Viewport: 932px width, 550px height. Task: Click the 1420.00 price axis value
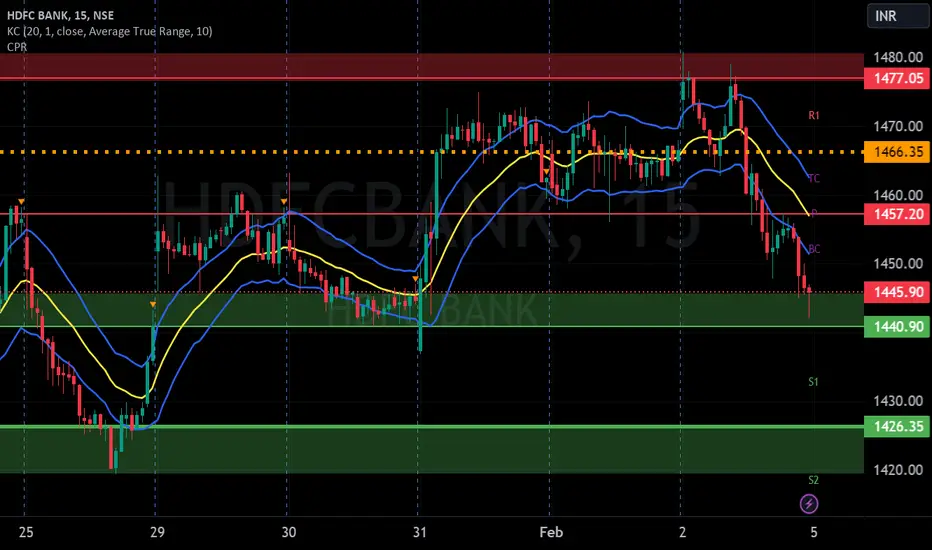click(x=898, y=470)
